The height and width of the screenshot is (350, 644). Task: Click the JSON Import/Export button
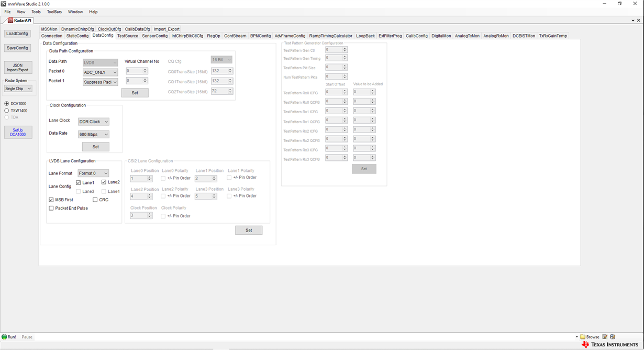18,68
